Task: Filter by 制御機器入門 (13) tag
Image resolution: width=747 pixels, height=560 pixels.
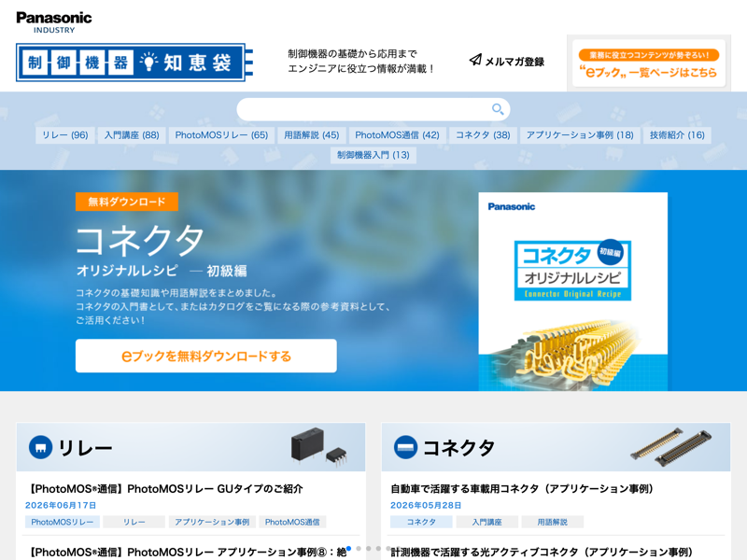Action: 373,155
